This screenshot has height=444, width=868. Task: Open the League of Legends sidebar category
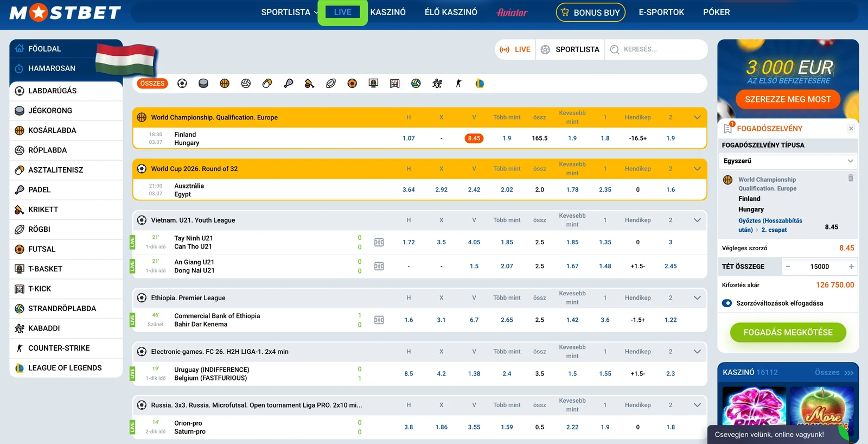point(66,368)
